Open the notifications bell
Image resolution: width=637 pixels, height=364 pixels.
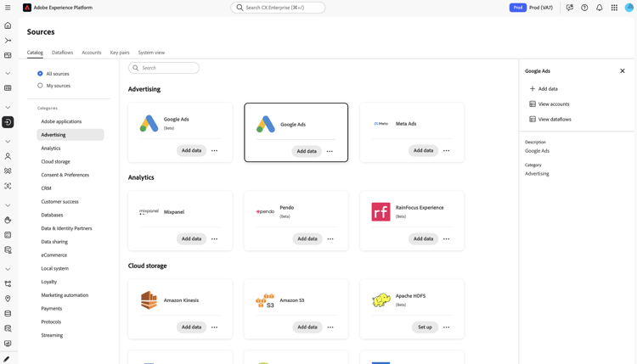[600, 8]
